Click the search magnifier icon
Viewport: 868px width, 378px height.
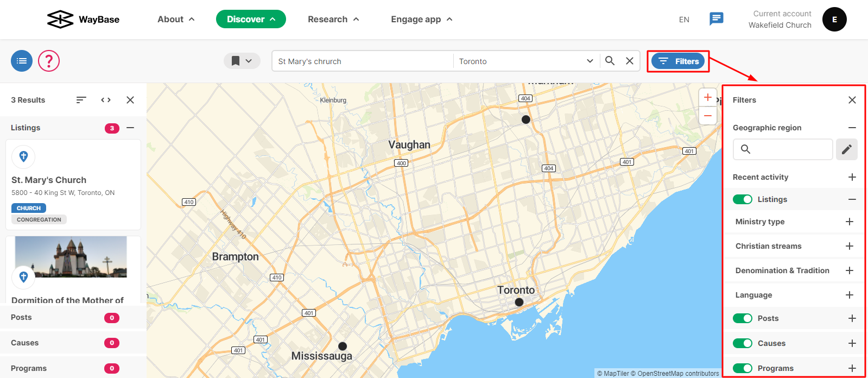click(610, 61)
